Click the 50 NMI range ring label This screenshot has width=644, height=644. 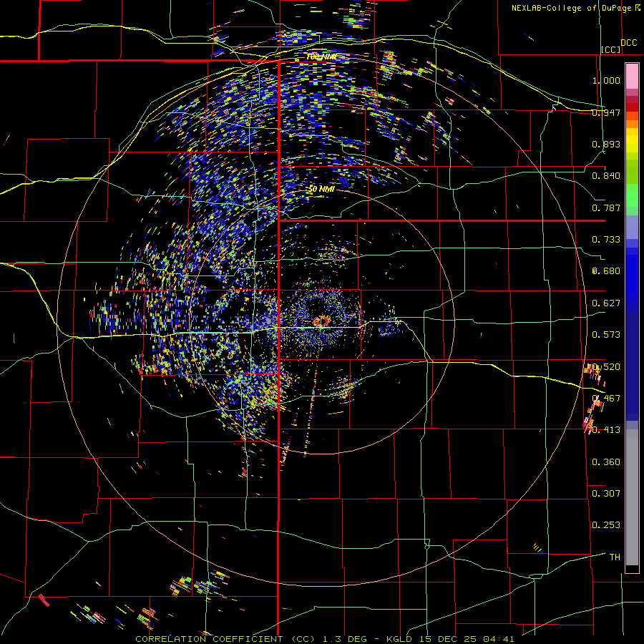[321, 190]
